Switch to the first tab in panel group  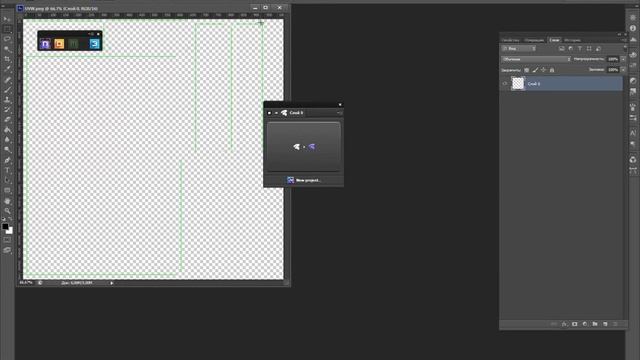click(511, 40)
